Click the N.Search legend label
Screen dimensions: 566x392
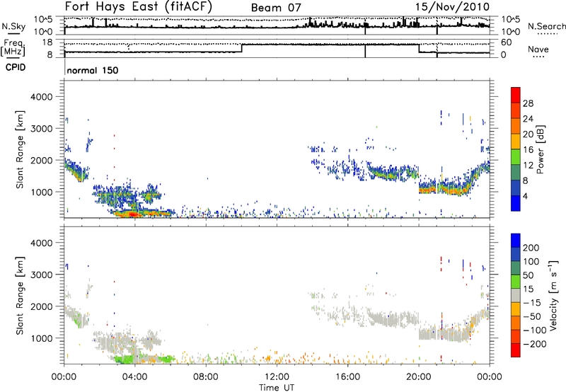(x=546, y=26)
